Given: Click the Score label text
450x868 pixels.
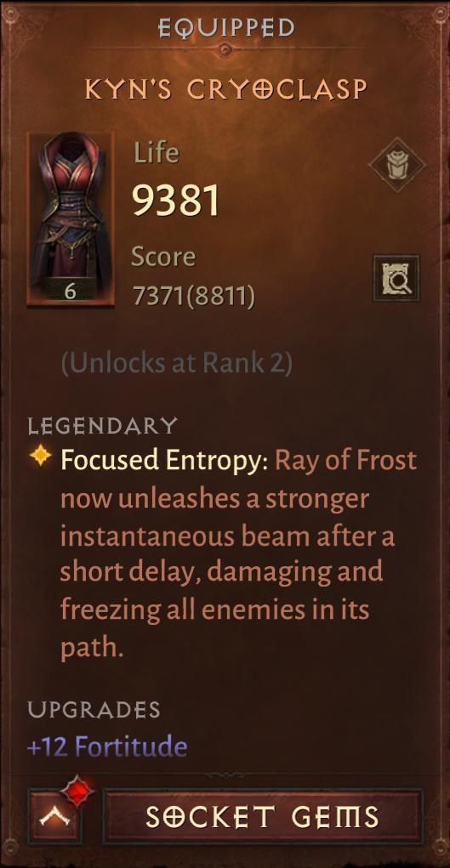Looking at the screenshot, I should [163, 258].
